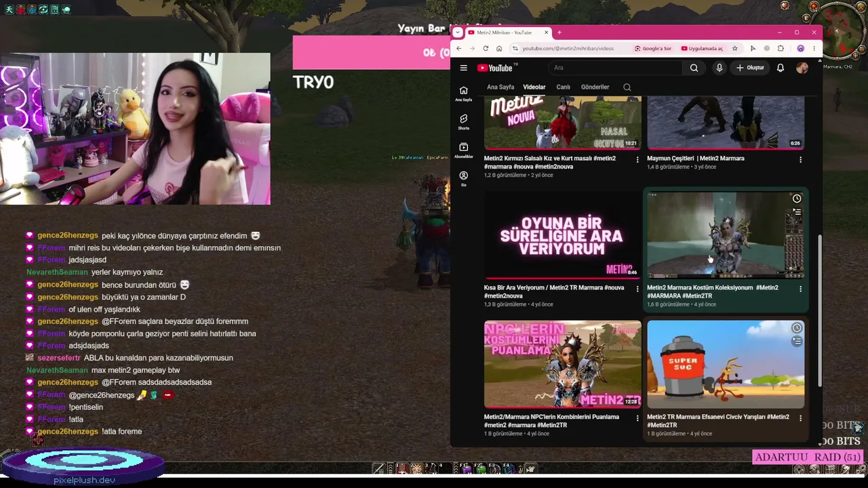Open the Siz section in YouTube sidebar
Screen dimensions: 868x488
click(464, 179)
